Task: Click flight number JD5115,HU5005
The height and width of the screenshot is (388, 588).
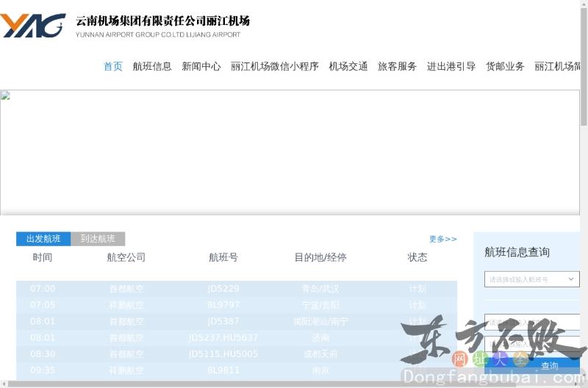Action: tap(223, 354)
